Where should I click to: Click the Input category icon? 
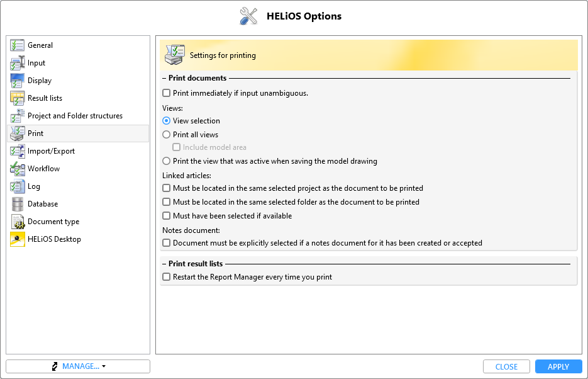(x=17, y=63)
